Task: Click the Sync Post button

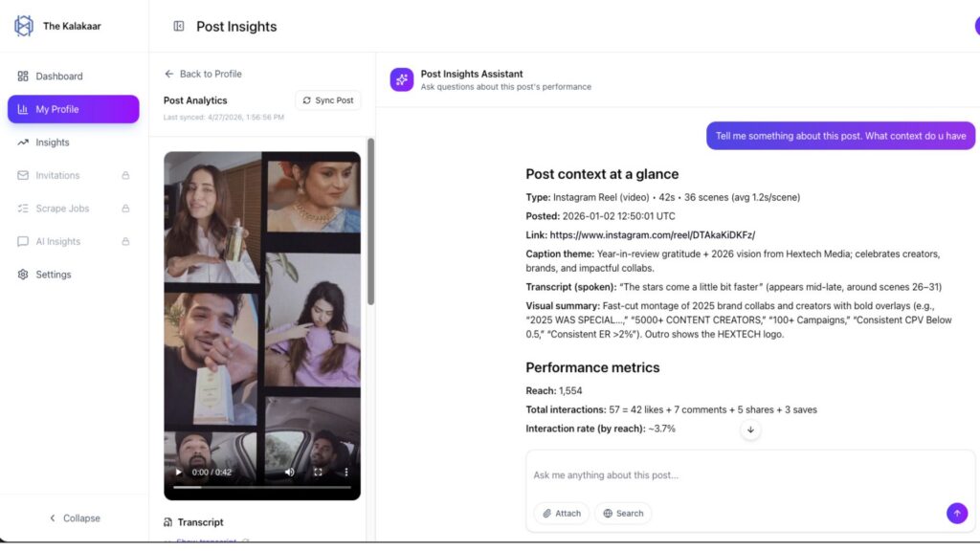Action: [x=328, y=100]
